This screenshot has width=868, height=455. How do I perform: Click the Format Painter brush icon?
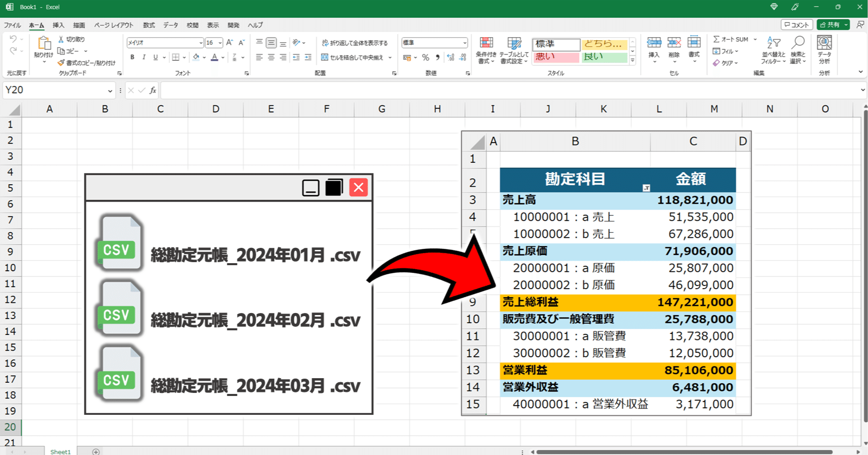point(61,63)
